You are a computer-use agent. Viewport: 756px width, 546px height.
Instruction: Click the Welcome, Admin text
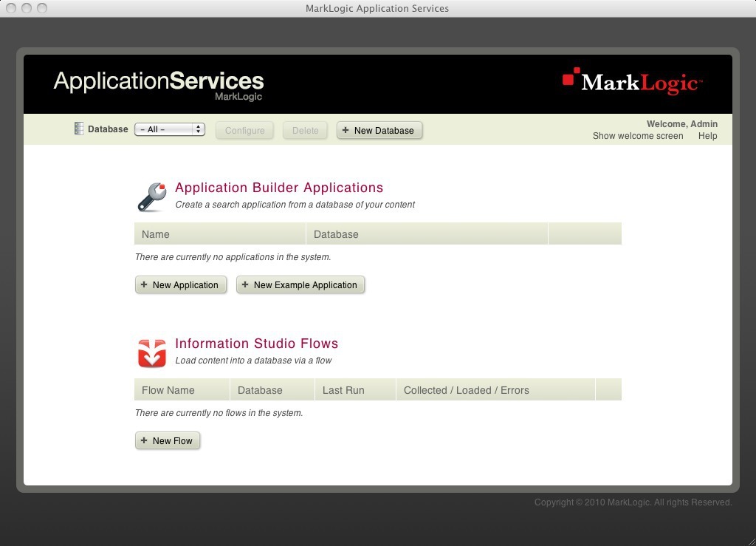pos(681,124)
